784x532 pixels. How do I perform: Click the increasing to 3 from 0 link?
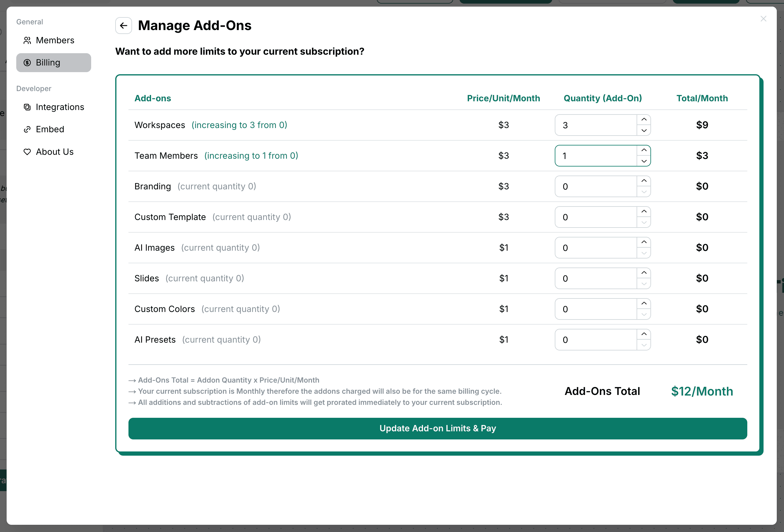click(x=239, y=125)
